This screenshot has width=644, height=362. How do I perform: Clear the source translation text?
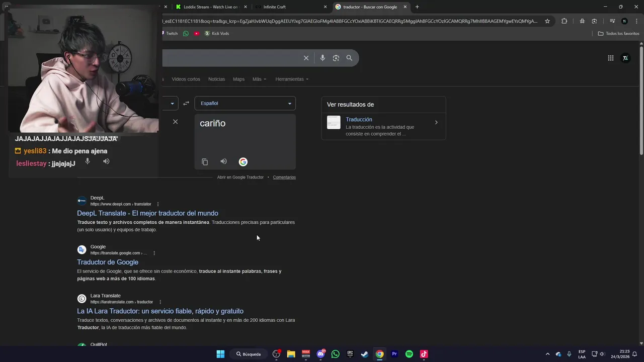click(175, 122)
